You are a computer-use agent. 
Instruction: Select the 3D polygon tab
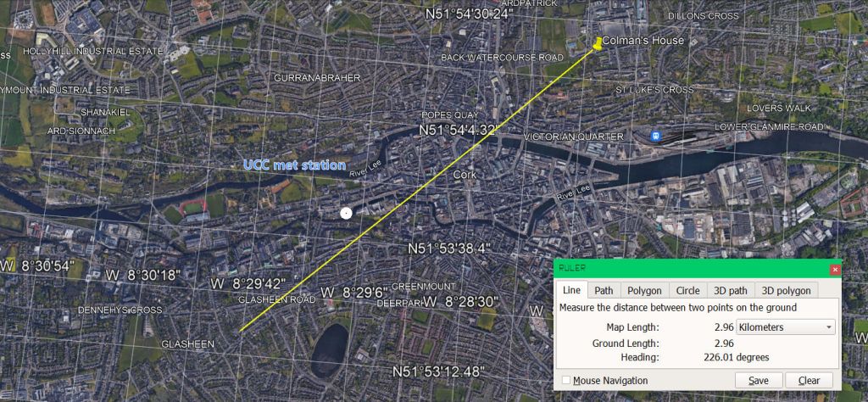point(786,291)
